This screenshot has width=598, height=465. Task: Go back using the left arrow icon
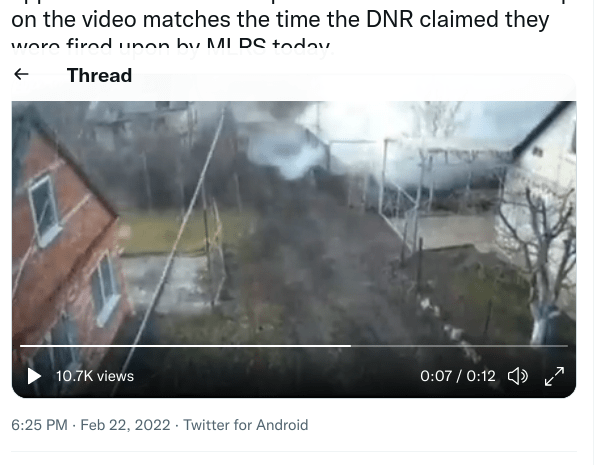21,74
